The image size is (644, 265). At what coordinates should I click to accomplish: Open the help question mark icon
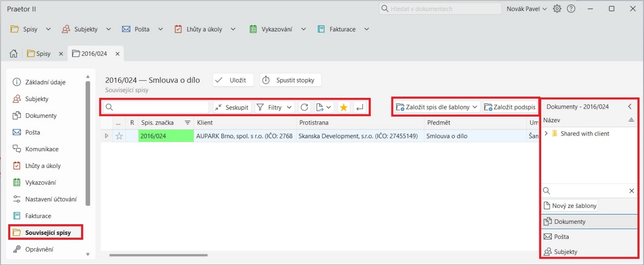coord(571,9)
